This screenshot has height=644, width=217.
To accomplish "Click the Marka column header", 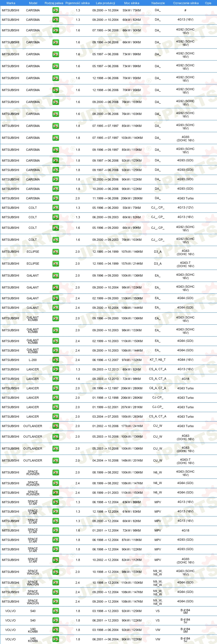I will (11, 3).
